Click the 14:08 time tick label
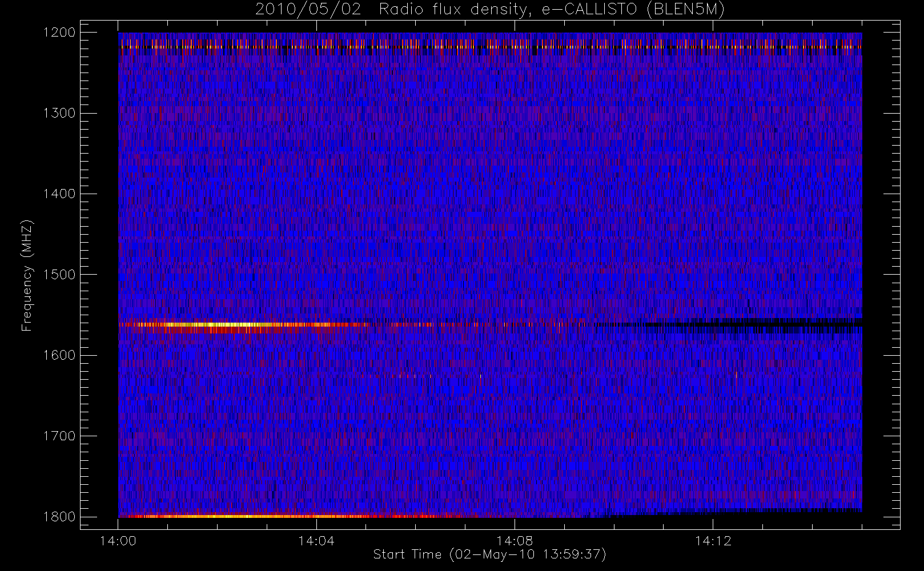 pyautogui.click(x=514, y=541)
